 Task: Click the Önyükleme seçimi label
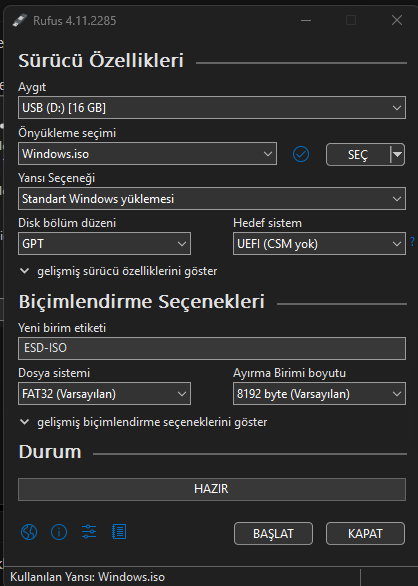[67, 133]
